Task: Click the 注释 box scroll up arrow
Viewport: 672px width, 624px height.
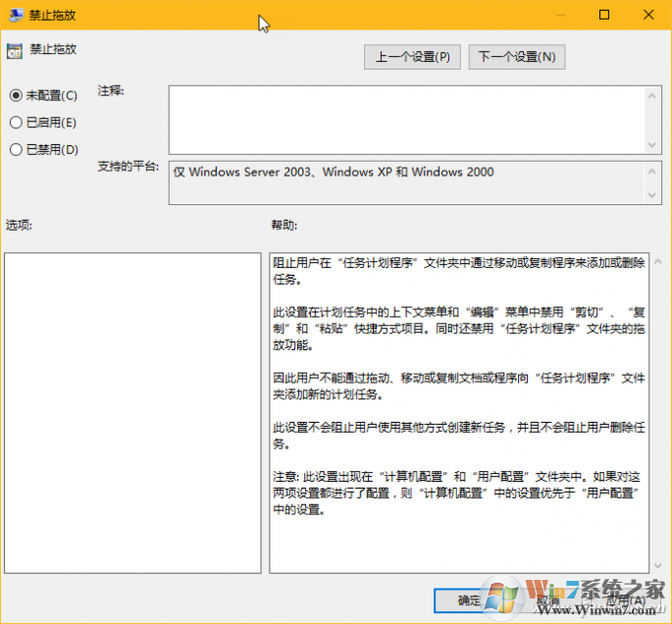Action: (652, 95)
